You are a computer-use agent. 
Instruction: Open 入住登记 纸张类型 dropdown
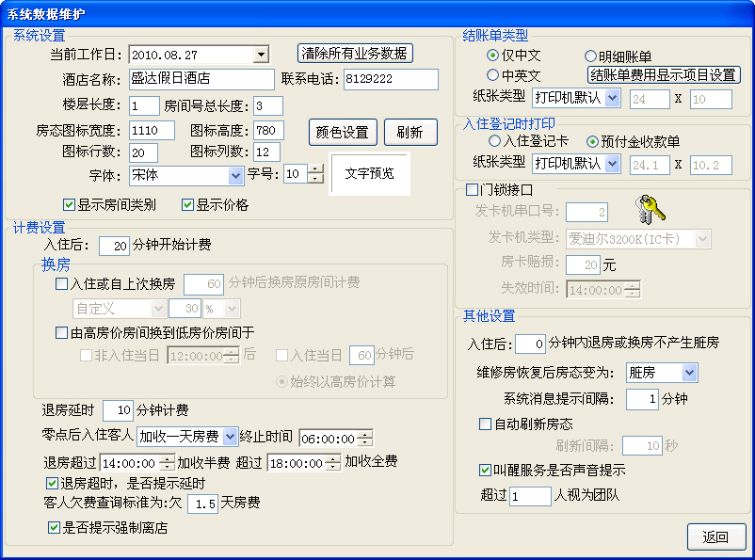coord(612,164)
